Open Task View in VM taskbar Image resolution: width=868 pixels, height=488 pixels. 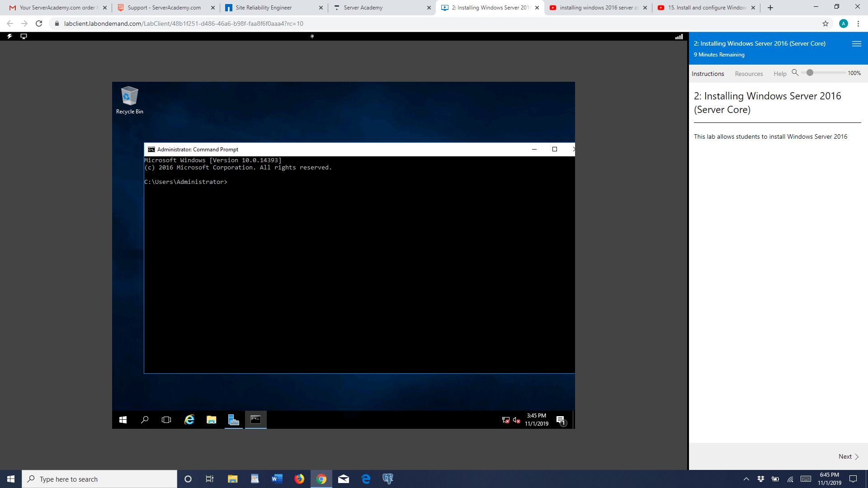pos(166,420)
